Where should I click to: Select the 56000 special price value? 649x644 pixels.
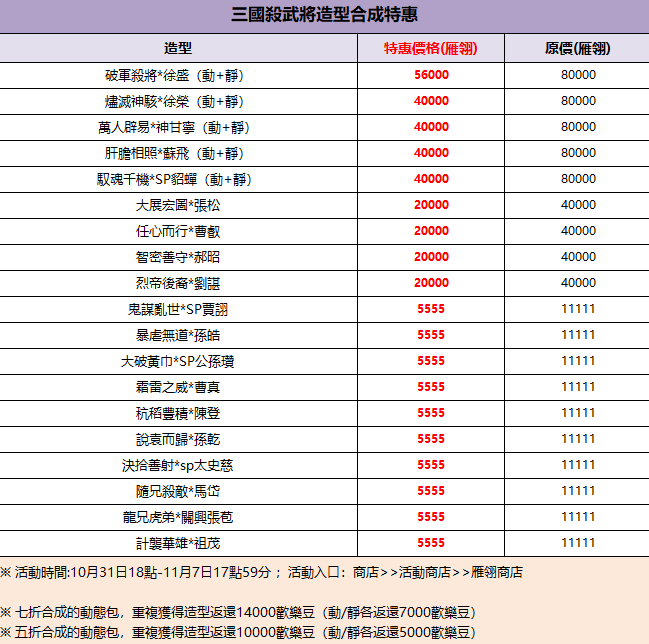(430, 75)
